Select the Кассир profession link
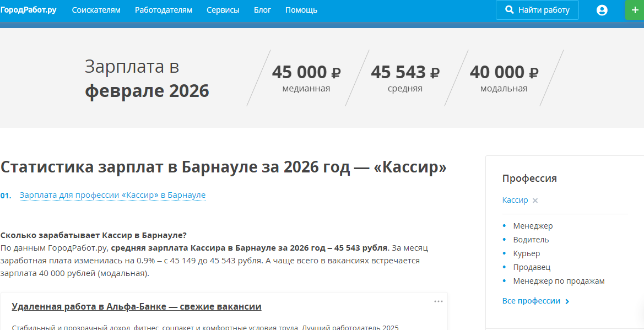This screenshot has width=644, height=330. tap(515, 200)
